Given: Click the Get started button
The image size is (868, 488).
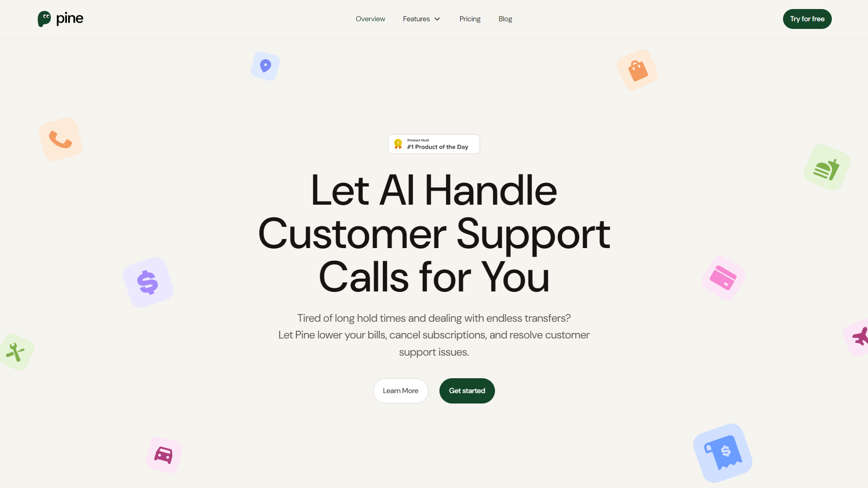Looking at the screenshot, I should coord(467,390).
